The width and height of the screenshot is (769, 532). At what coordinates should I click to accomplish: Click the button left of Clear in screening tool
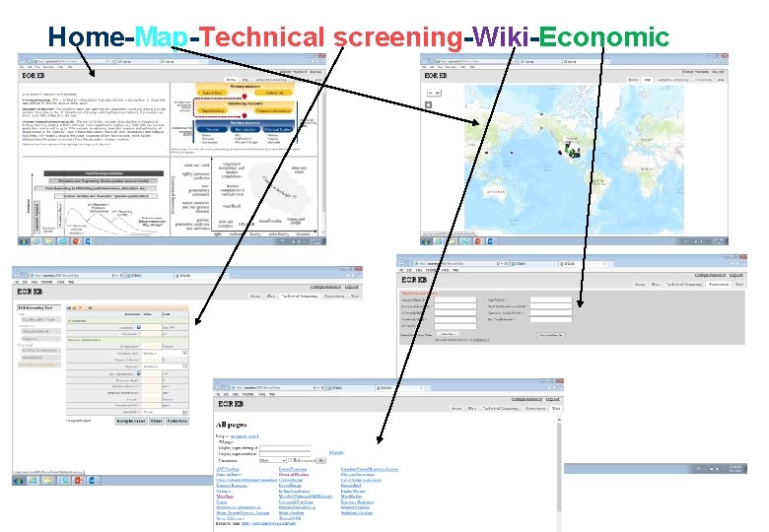131,421
